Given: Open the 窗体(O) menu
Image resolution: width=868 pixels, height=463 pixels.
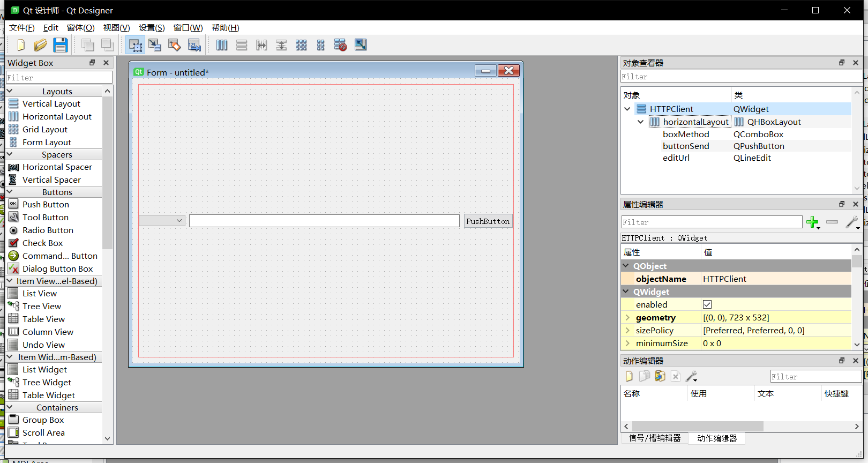Looking at the screenshot, I should [x=81, y=28].
